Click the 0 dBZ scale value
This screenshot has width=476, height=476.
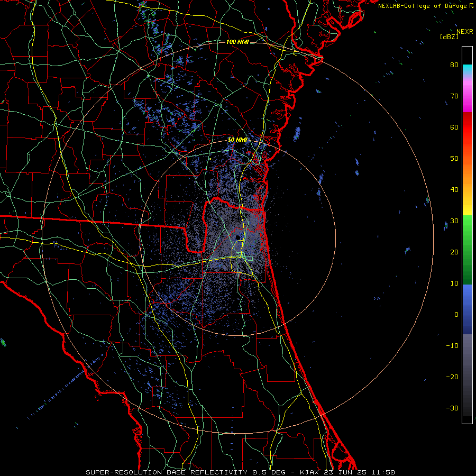[x=456, y=315]
